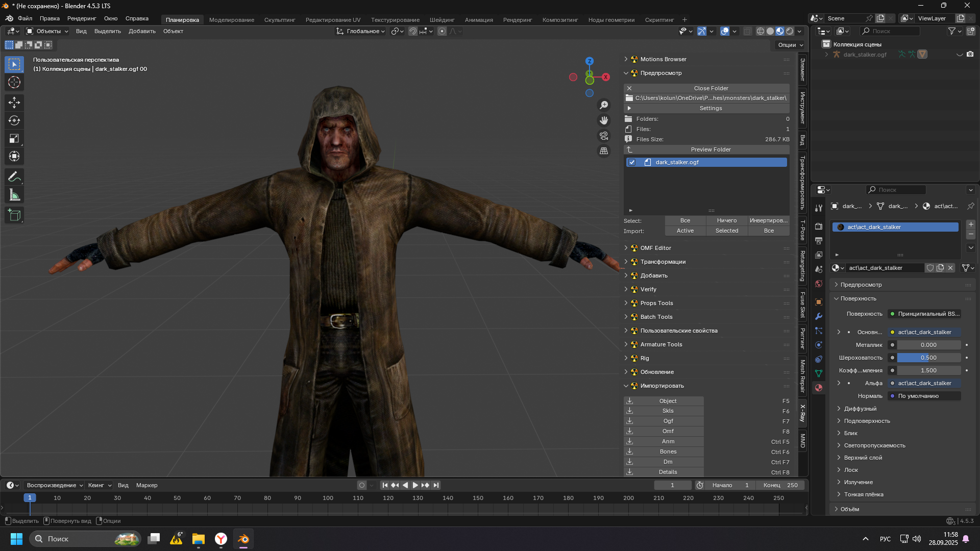Click the Preview Folder button
This screenshot has width=980, height=551.
point(710,149)
